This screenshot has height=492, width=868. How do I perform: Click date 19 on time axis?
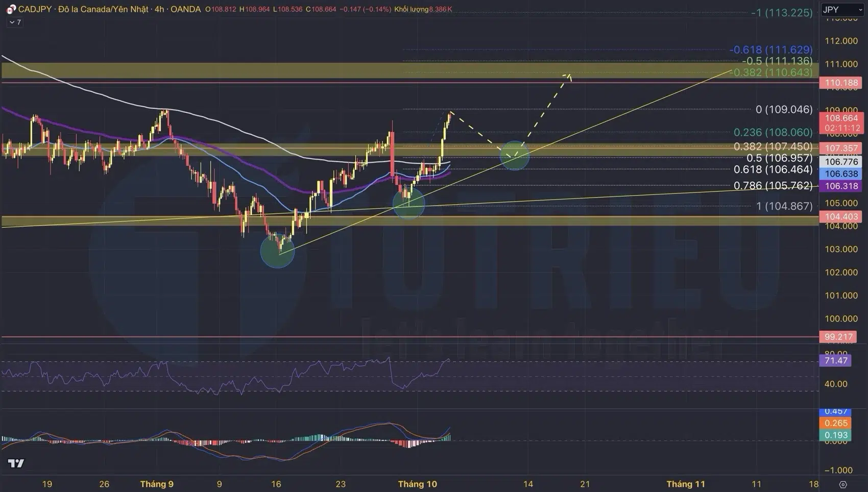click(47, 484)
